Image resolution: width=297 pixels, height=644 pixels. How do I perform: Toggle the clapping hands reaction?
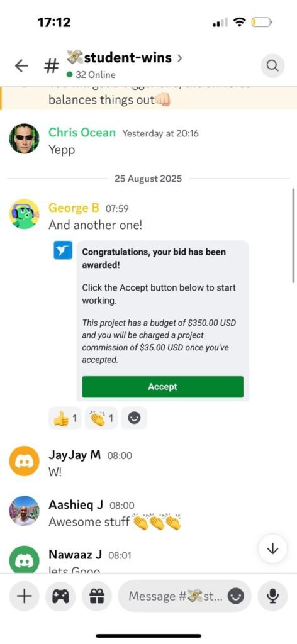pos(101,418)
